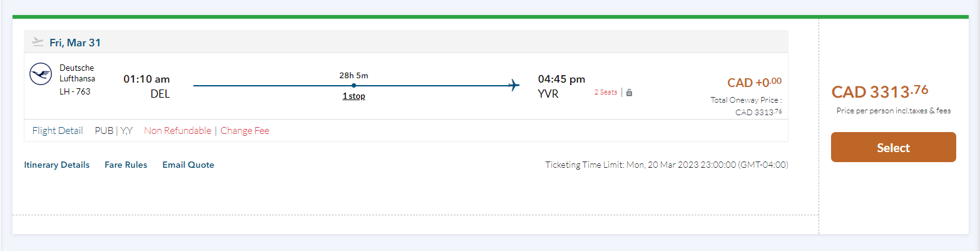The image size is (980, 251).
Task: Open Itinerary Details
Action: [x=56, y=165]
